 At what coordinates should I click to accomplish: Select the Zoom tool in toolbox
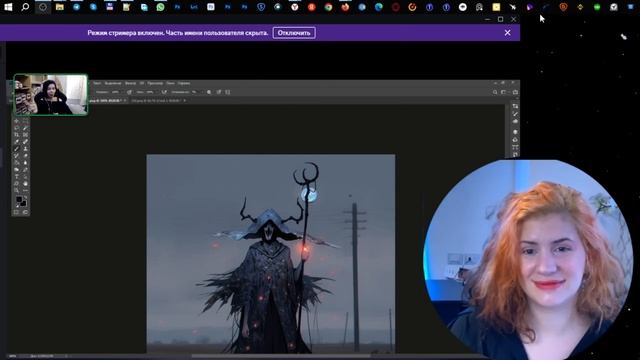point(16,190)
